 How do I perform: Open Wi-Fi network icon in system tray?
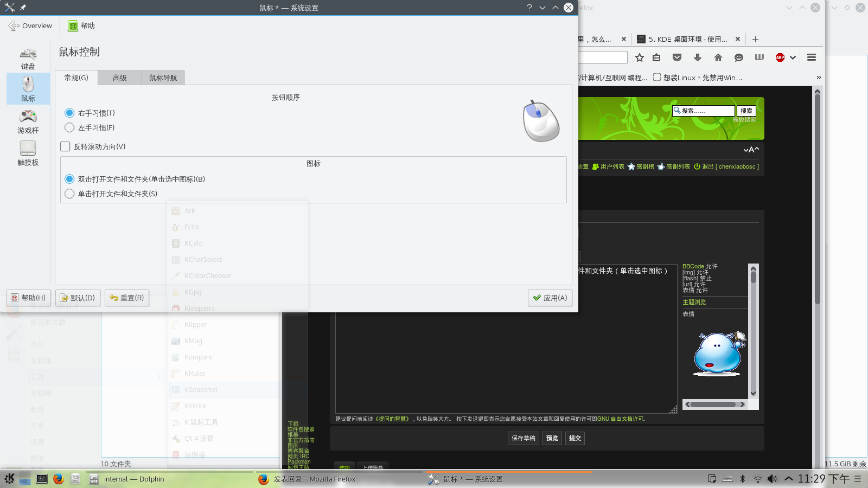coord(758,479)
